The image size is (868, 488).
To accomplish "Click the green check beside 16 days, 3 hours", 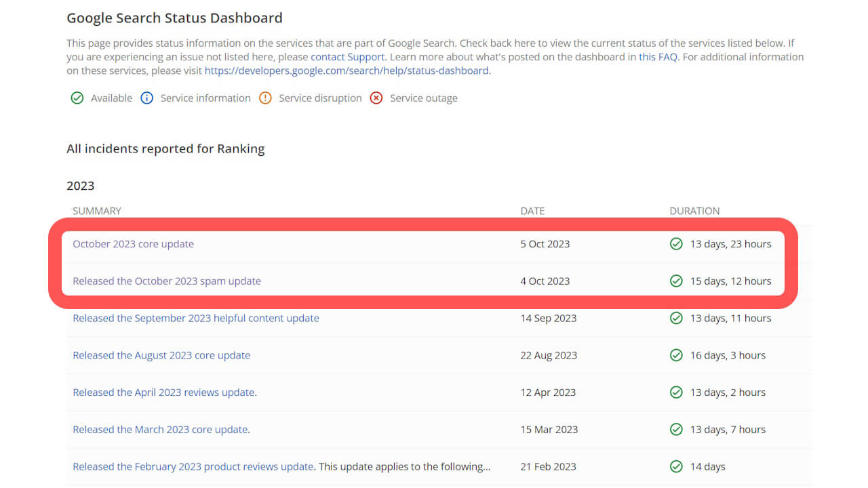I will point(676,355).
